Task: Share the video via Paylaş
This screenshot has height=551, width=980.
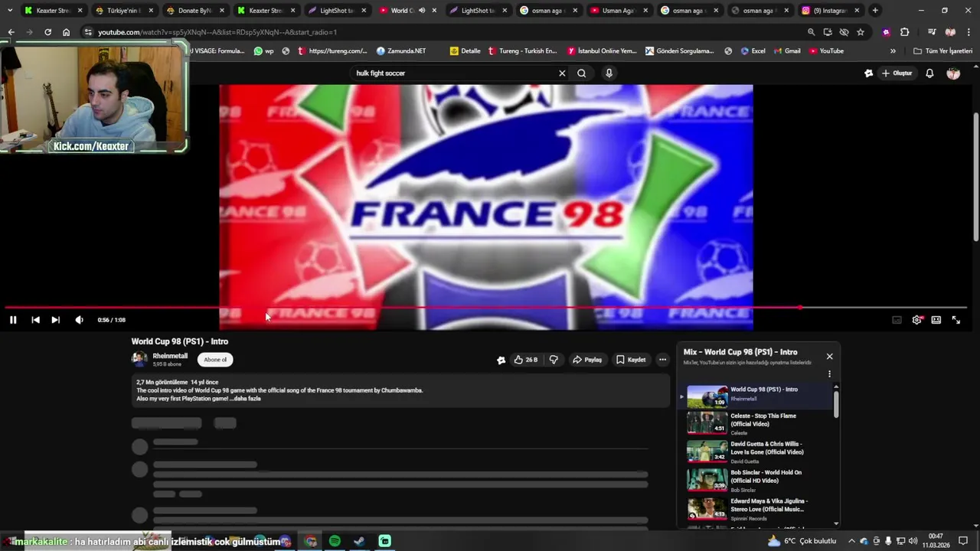Action: (587, 360)
